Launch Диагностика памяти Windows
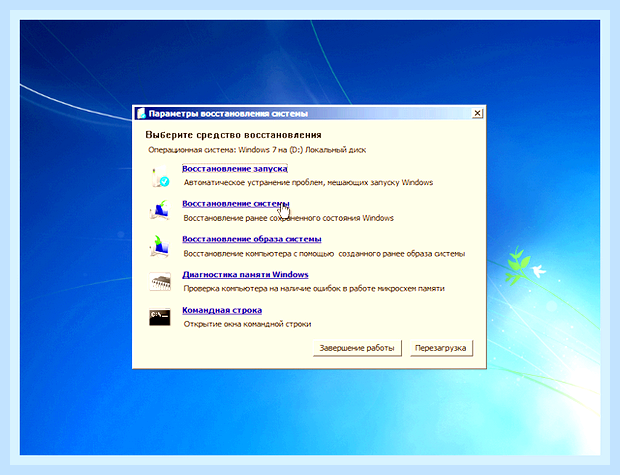 pos(245,274)
